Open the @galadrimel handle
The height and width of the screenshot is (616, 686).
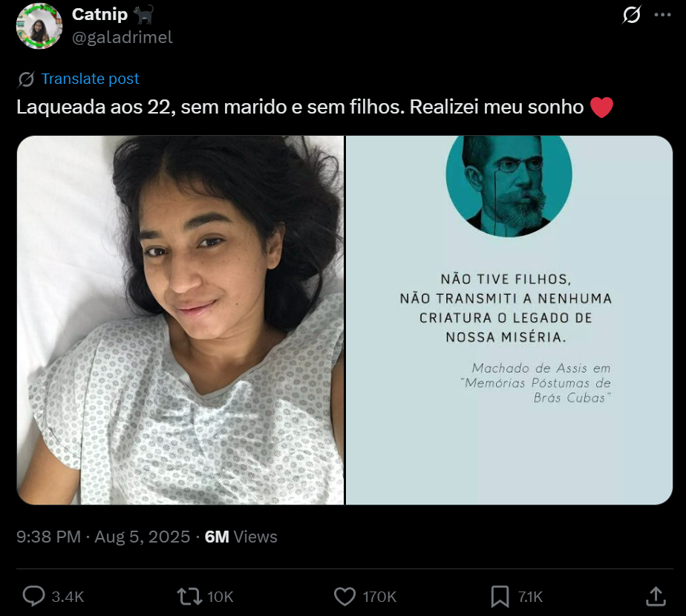122,38
